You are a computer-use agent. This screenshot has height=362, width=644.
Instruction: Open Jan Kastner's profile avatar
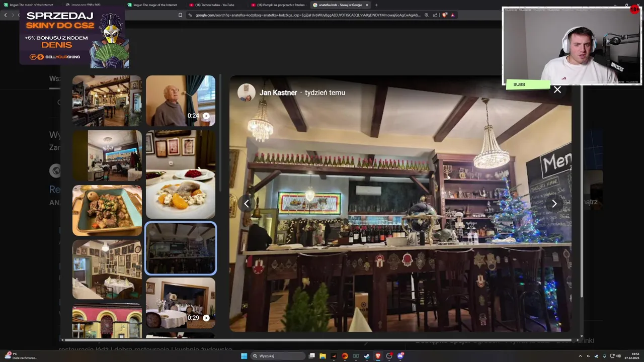click(x=247, y=93)
